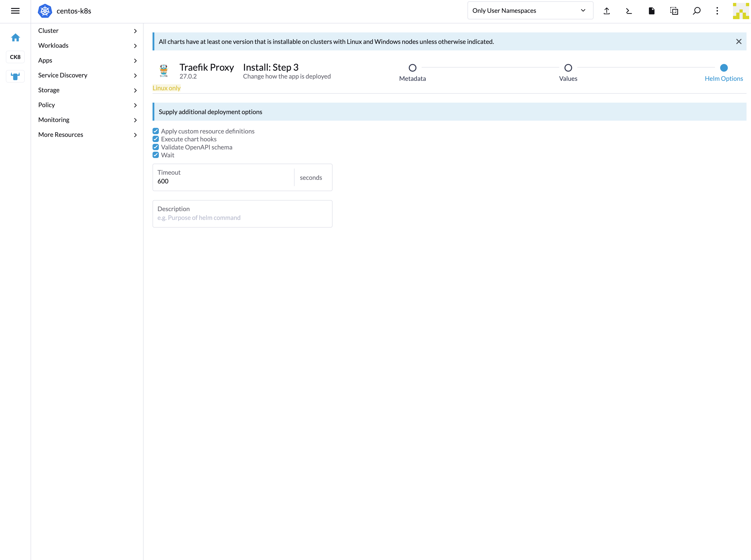Viewport: 751px width, 560px height.
Task: Select Cluster in the sidebar
Action: coord(48,31)
